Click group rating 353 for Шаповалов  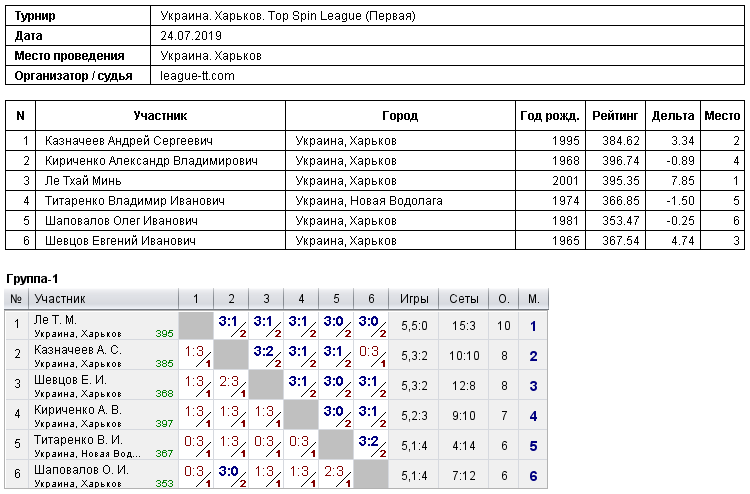164,483
